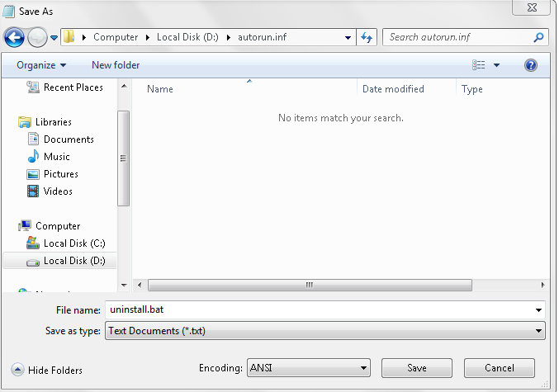The width and height of the screenshot is (559, 392).
Task: Click the navigation pane vertical scrollbar thumb
Action: [x=123, y=158]
